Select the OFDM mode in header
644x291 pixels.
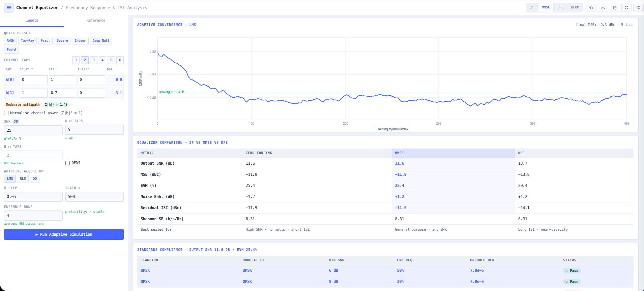tap(575, 7)
